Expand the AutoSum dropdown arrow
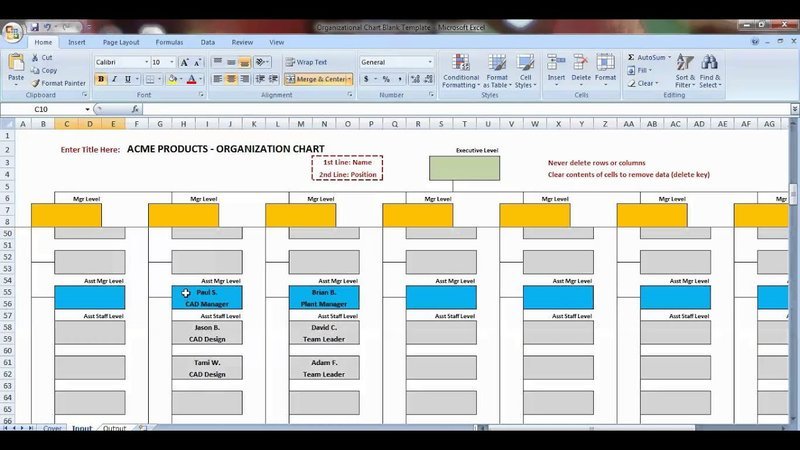Screen dimensions: 800x450 669,58
